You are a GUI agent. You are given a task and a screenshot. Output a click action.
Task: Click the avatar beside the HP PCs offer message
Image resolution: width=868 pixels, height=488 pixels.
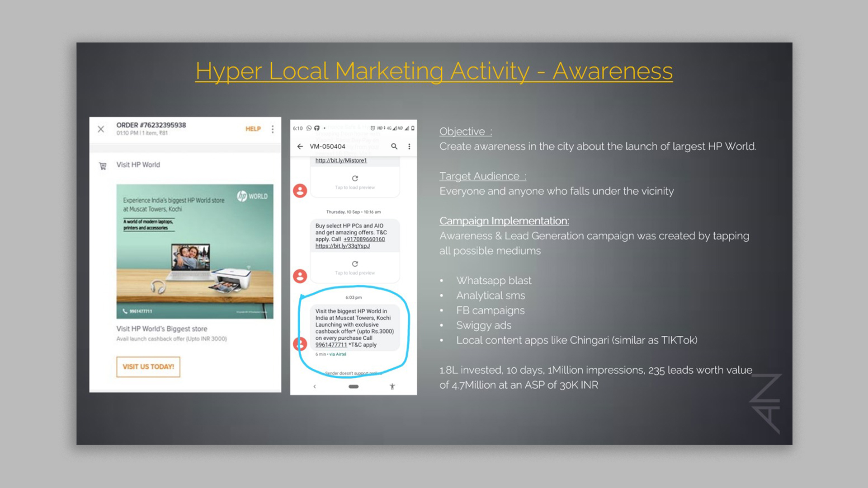pyautogui.click(x=300, y=276)
